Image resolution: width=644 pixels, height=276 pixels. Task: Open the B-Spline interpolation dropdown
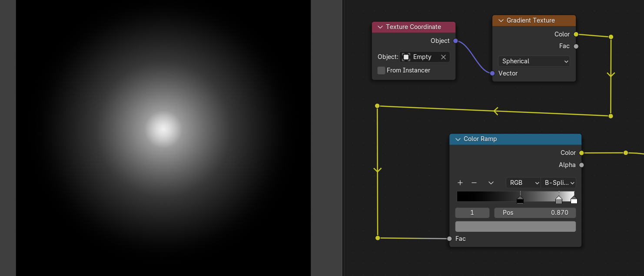pyautogui.click(x=558, y=183)
